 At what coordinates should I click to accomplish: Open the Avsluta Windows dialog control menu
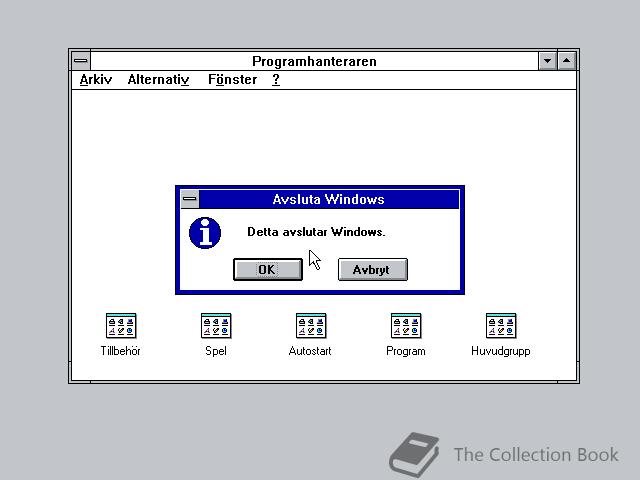click(190, 199)
